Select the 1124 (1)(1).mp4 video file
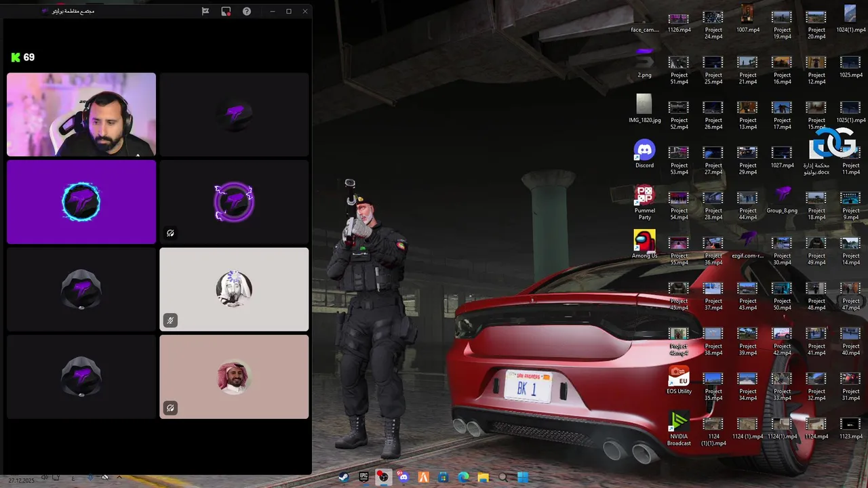Image resolution: width=868 pixels, height=488 pixels. point(713,432)
